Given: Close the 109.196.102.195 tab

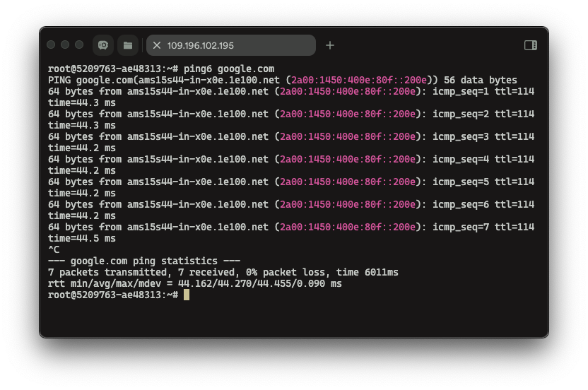Looking at the screenshot, I should click(x=157, y=45).
